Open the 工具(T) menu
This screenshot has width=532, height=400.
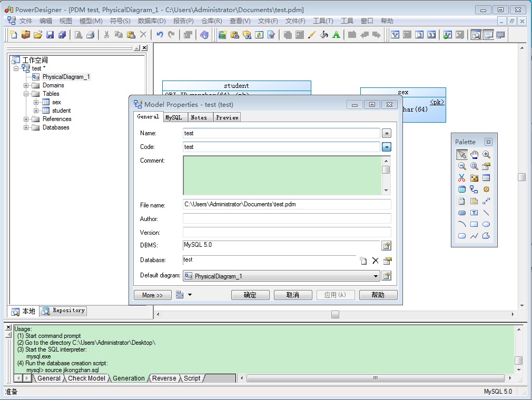point(323,21)
